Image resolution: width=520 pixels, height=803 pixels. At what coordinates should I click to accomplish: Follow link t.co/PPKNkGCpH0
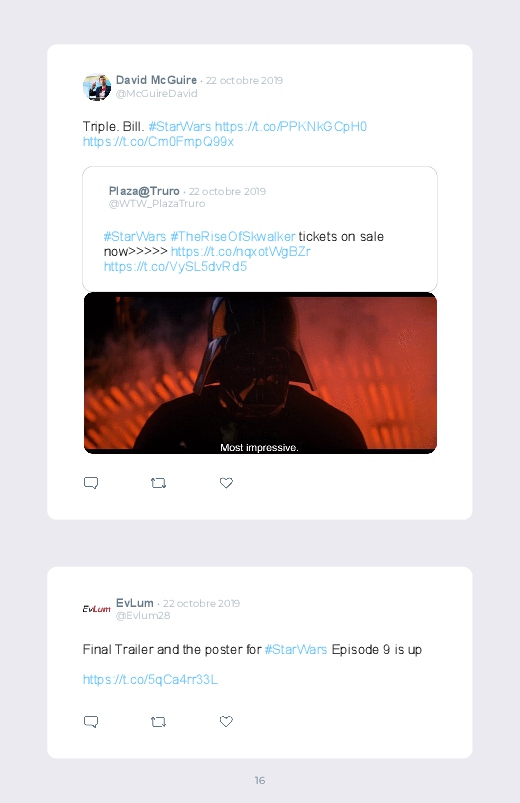click(x=290, y=126)
